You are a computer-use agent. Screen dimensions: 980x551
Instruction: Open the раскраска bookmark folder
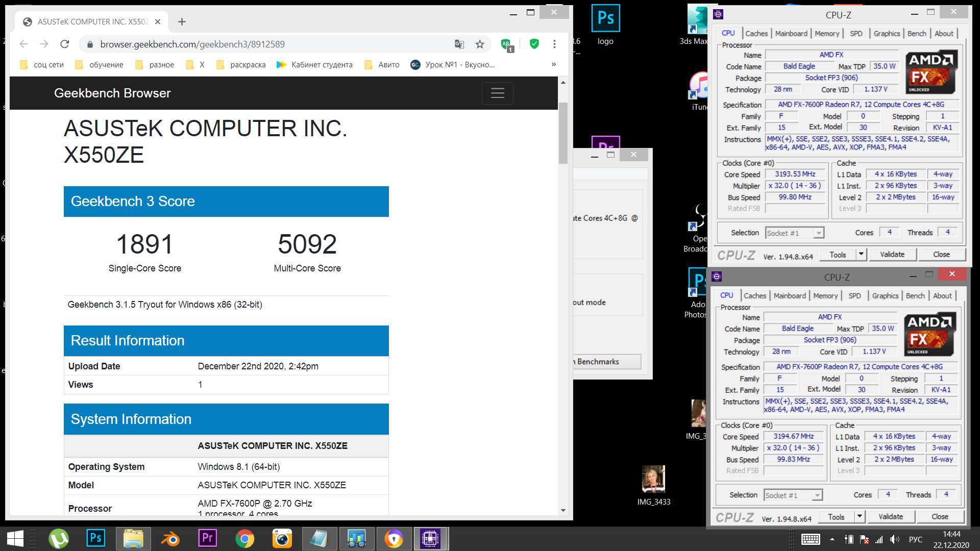[241, 65]
